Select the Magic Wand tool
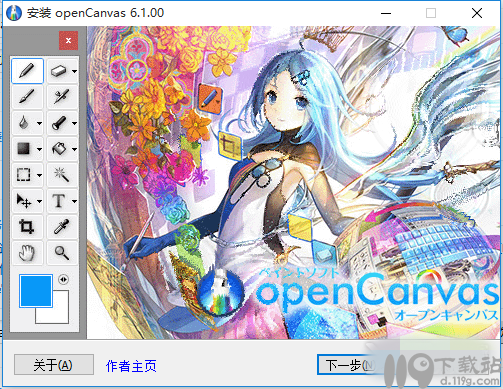Image resolution: width=503 pixels, height=389 pixels. point(62,175)
